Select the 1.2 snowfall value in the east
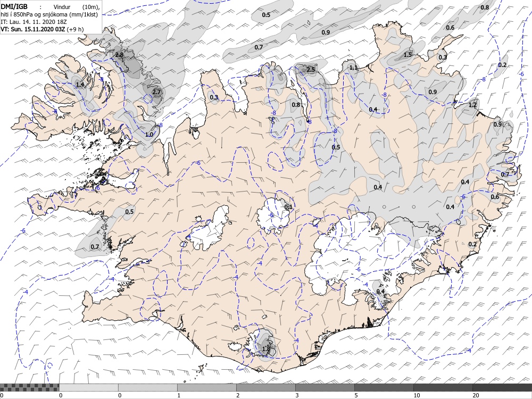The image size is (532, 399). [x=472, y=105]
